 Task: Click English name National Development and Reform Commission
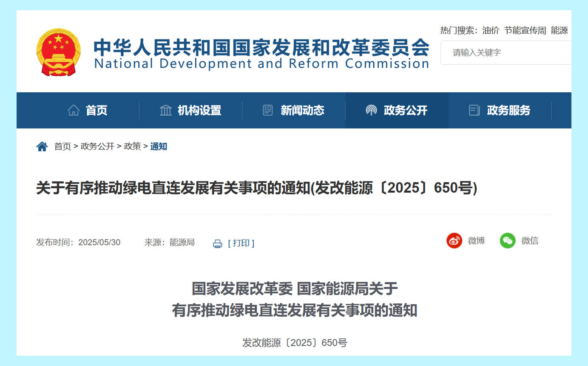(x=261, y=64)
